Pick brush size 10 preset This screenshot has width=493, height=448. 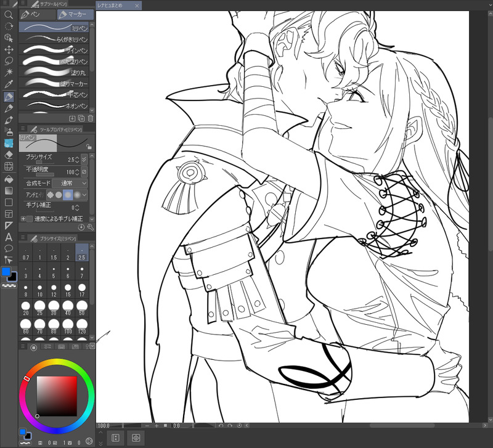tap(39, 291)
